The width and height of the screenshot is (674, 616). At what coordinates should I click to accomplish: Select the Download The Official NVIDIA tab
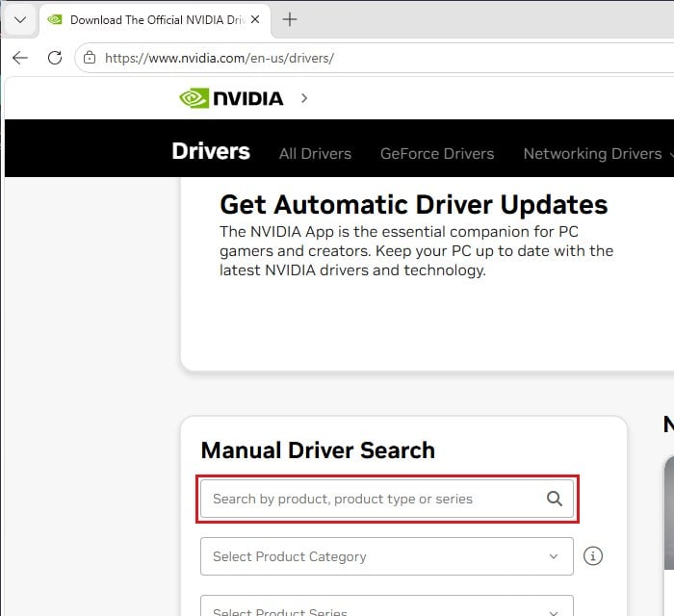tap(155, 20)
